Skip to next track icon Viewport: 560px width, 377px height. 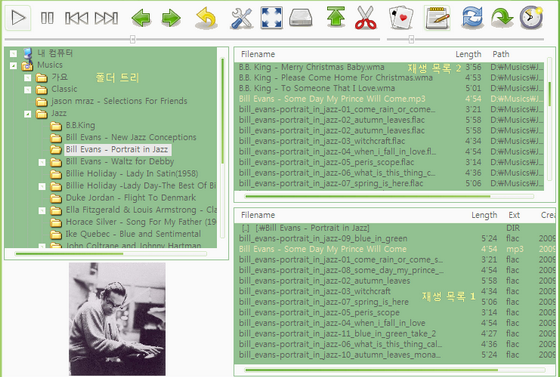106,18
